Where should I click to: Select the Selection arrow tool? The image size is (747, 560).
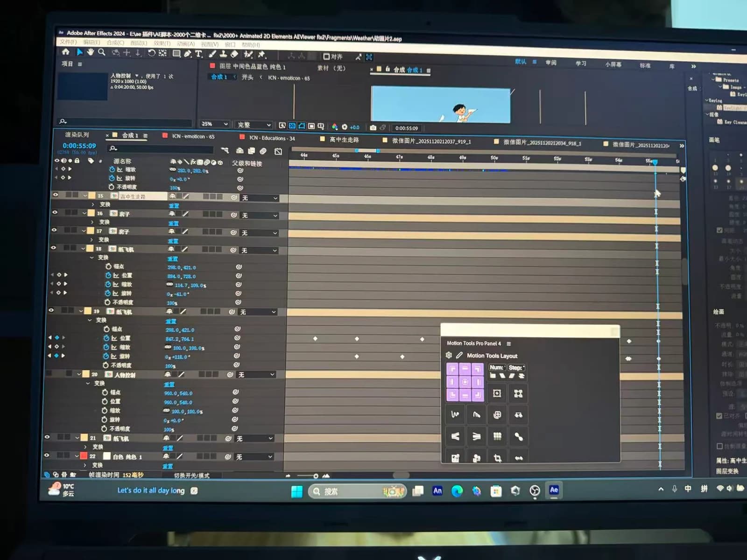(79, 52)
